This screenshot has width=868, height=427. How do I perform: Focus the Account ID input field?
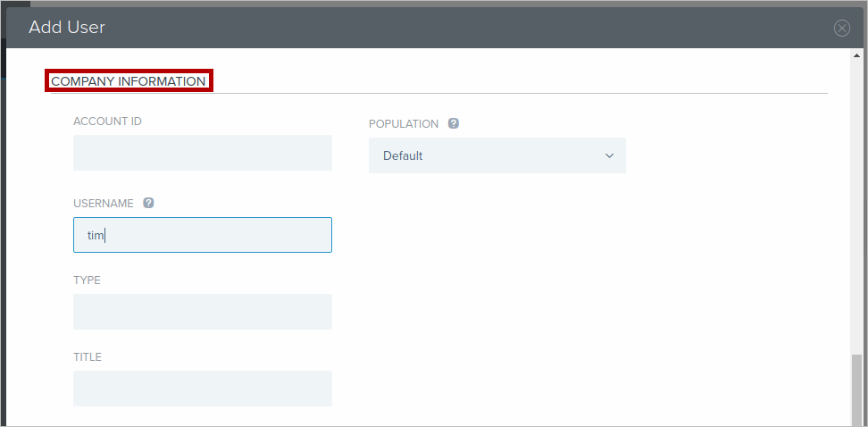click(x=203, y=153)
